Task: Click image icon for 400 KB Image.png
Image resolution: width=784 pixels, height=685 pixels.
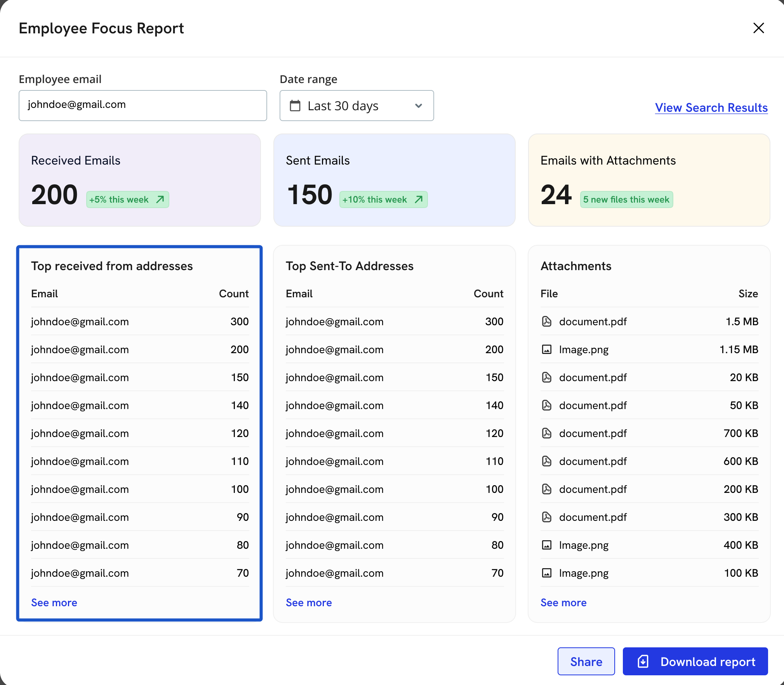Action: [546, 545]
